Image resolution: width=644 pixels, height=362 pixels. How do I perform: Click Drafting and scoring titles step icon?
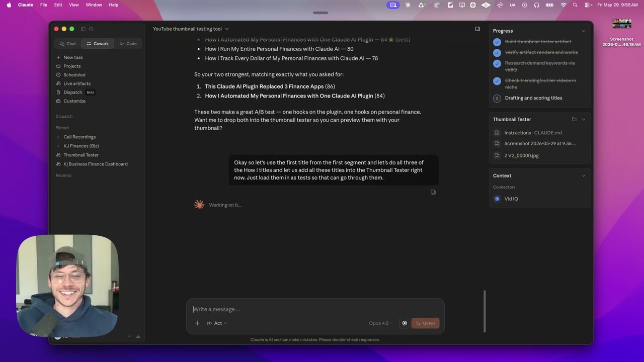(x=497, y=99)
